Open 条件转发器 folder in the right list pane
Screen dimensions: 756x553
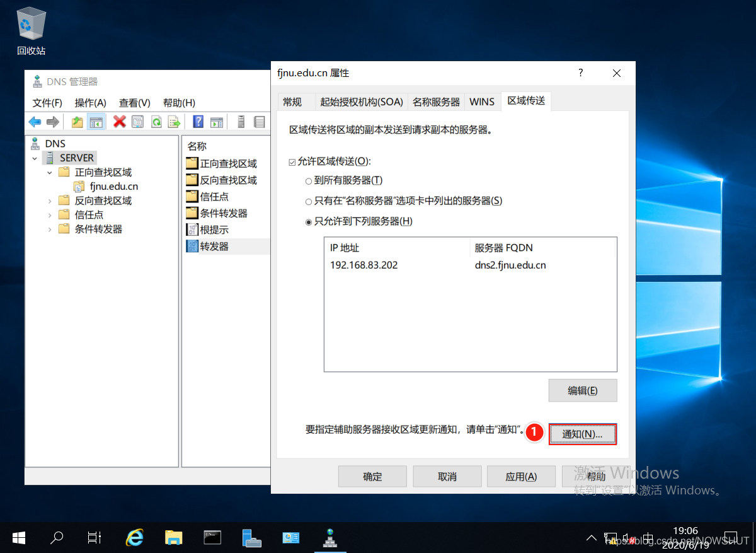[x=217, y=213]
